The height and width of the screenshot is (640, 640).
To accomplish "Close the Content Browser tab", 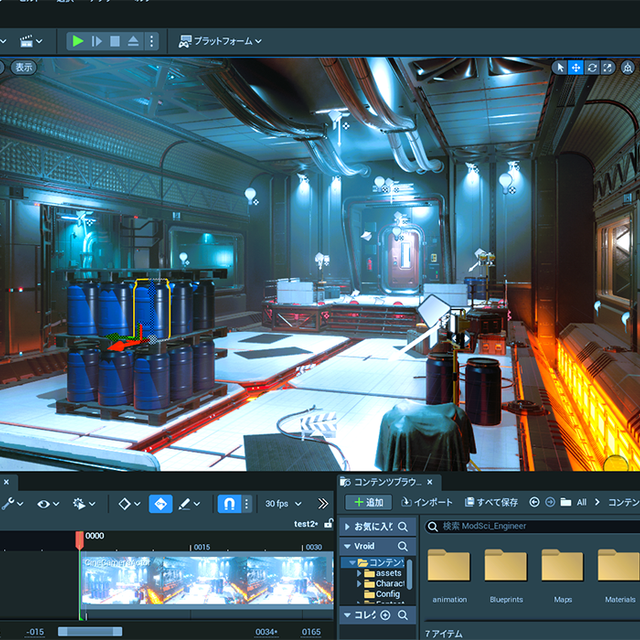I will click(430, 482).
